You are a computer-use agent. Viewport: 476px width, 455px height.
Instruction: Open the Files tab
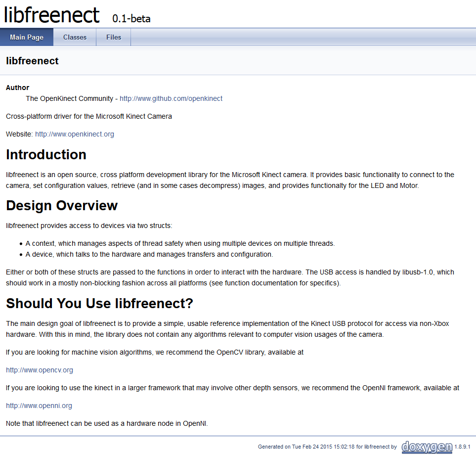pyautogui.click(x=114, y=37)
